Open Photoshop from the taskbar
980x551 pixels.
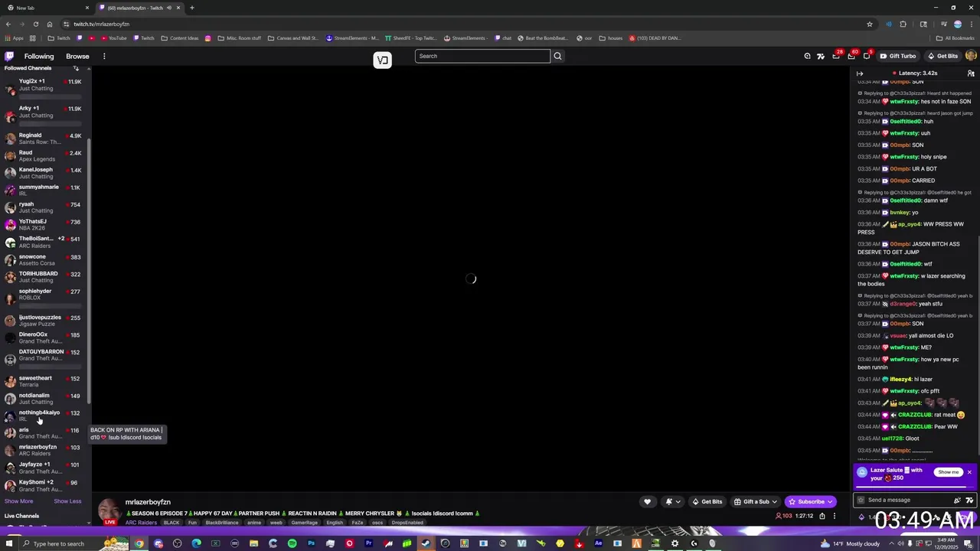tap(311, 543)
